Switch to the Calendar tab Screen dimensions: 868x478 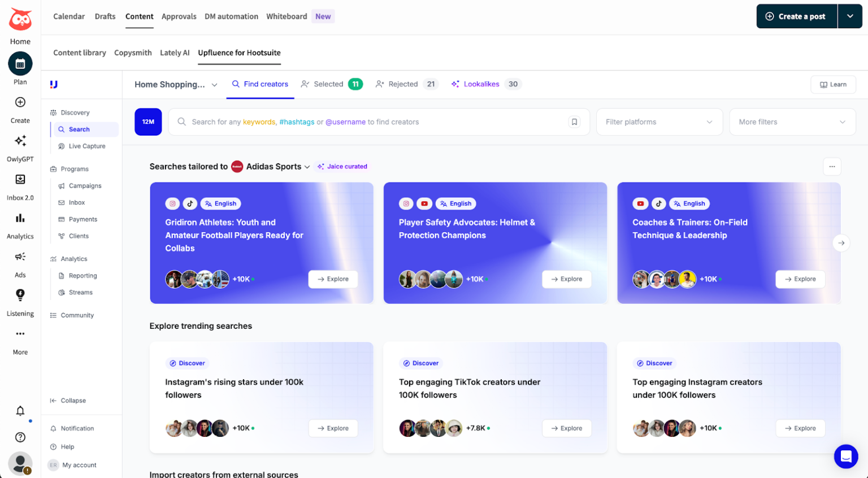pos(69,16)
